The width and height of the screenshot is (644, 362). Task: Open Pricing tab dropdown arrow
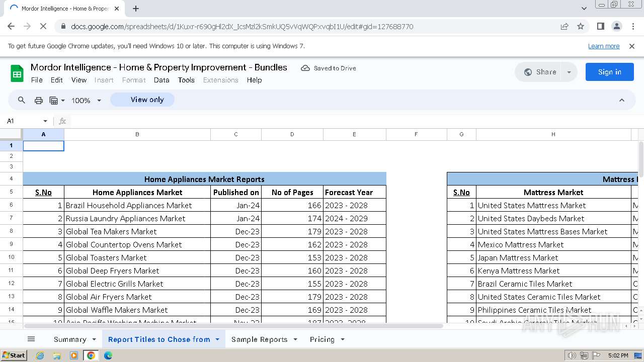[x=343, y=339]
